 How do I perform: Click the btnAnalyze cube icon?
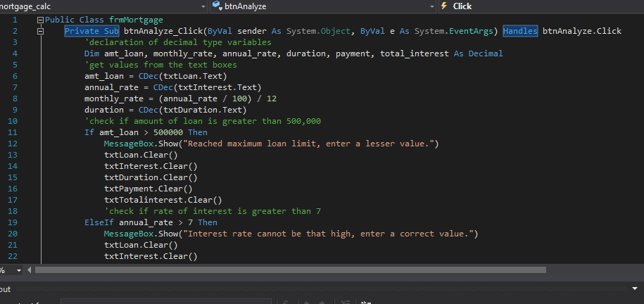[x=217, y=6]
